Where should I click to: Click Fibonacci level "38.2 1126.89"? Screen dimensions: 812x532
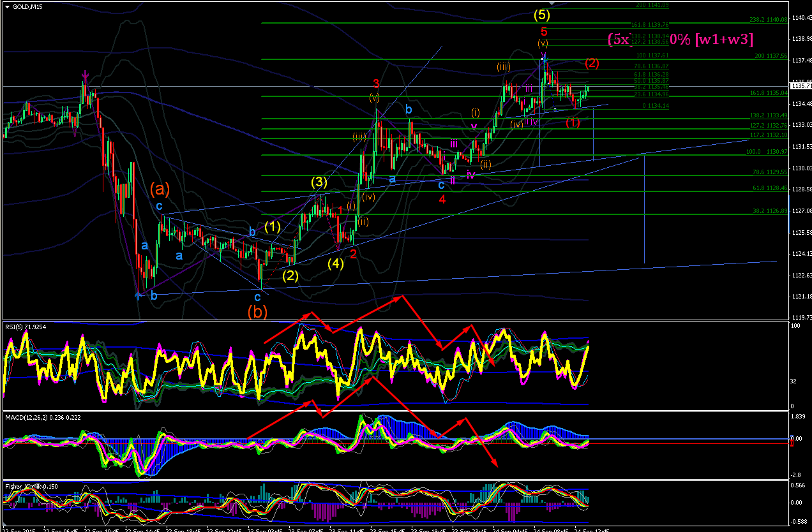(x=769, y=212)
